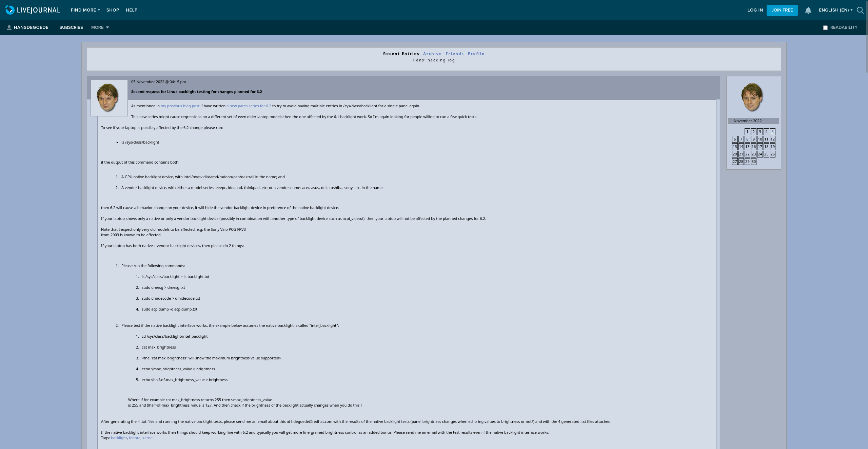Expand the MORE menu in the userbar
The height and width of the screenshot is (449, 868).
99,27
